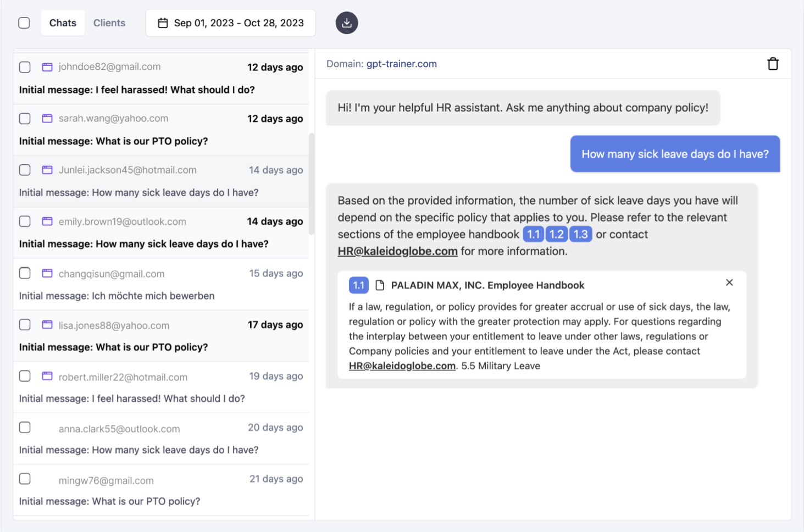The height and width of the screenshot is (532, 804).
Task: Click window icon beside changqisun@gmail.com
Action: pos(47,274)
